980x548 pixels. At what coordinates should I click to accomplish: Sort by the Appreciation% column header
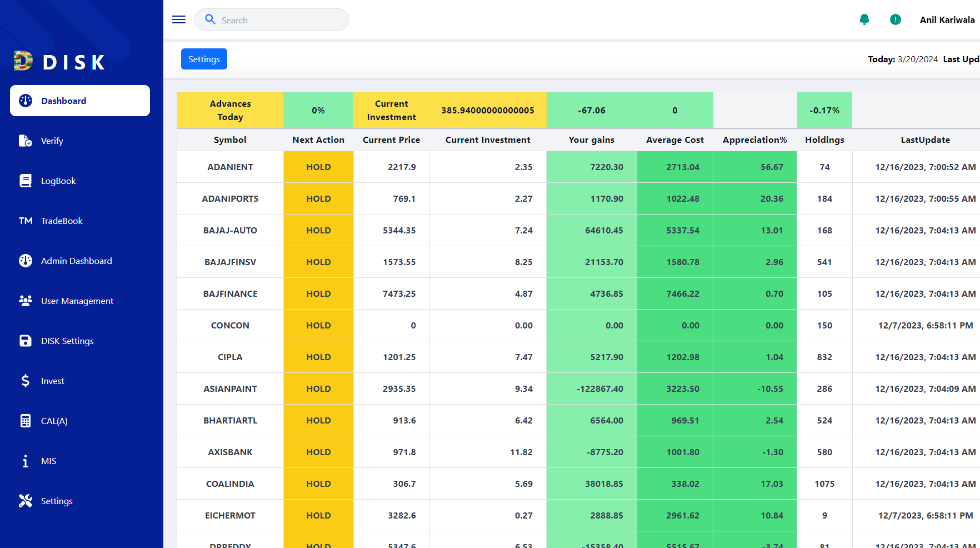[x=754, y=140]
